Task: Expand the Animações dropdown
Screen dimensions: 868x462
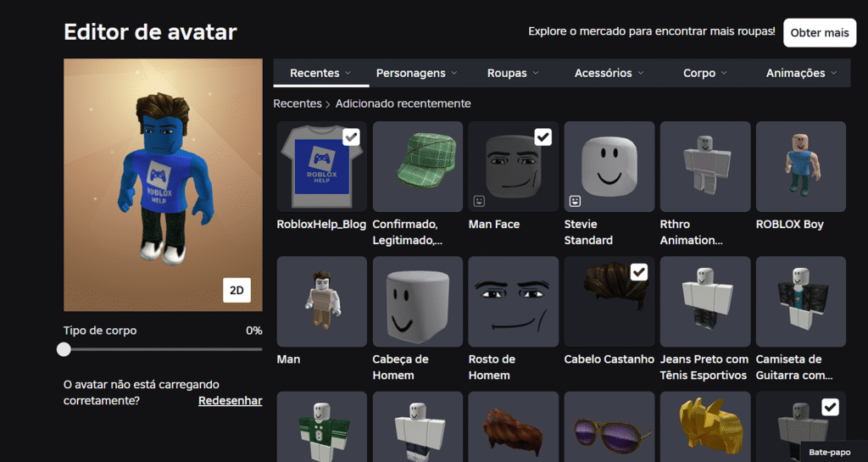Action: point(801,73)
